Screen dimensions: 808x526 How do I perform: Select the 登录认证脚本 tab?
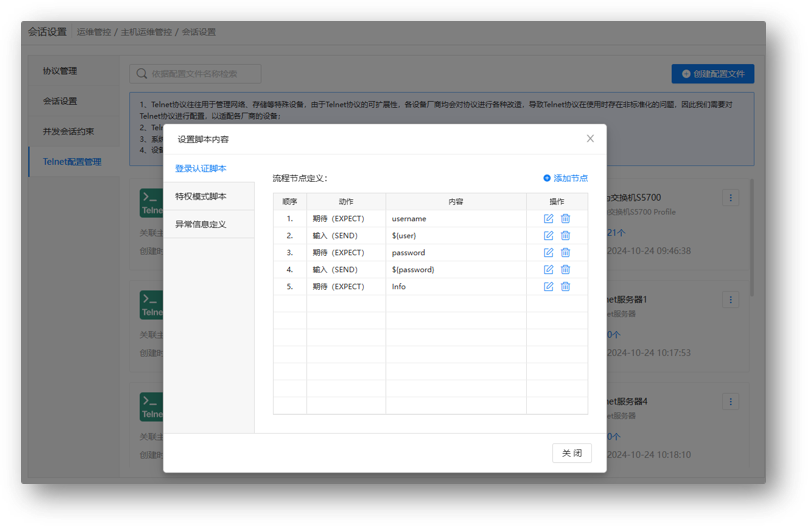point(201,169)
